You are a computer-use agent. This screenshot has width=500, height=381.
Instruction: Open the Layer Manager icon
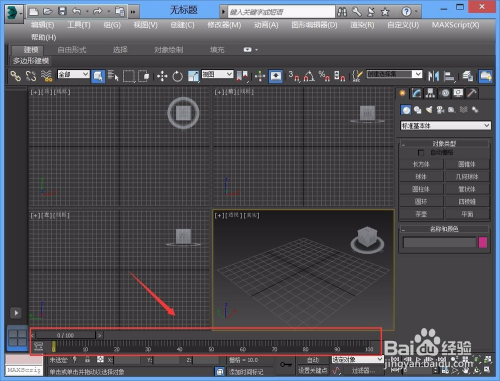[x=468, y=76]
